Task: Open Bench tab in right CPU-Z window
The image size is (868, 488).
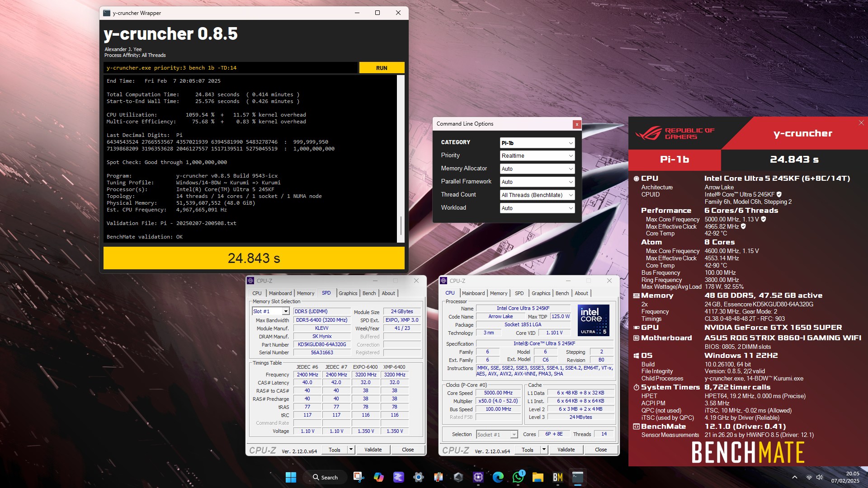Action: (562, 293)
